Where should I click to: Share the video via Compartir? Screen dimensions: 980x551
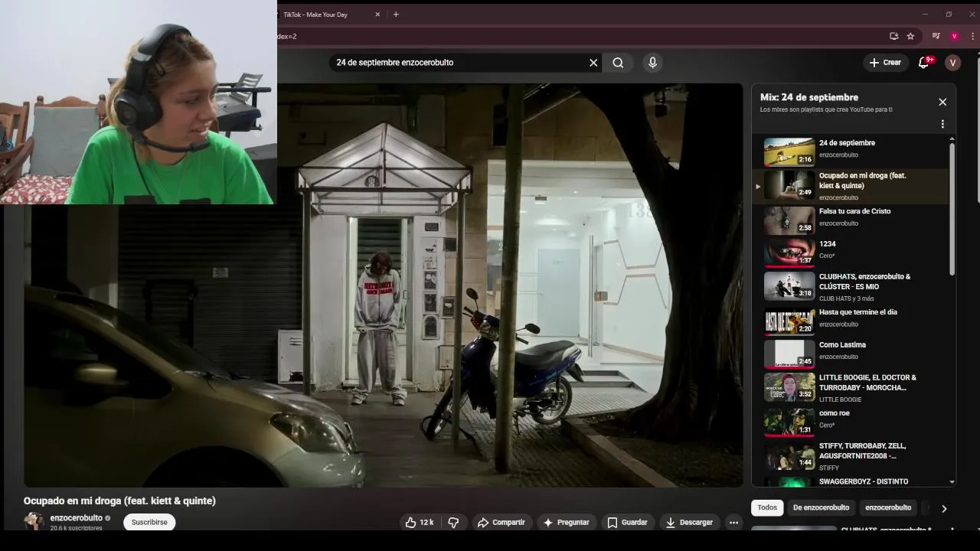click(x=501, y=523)
